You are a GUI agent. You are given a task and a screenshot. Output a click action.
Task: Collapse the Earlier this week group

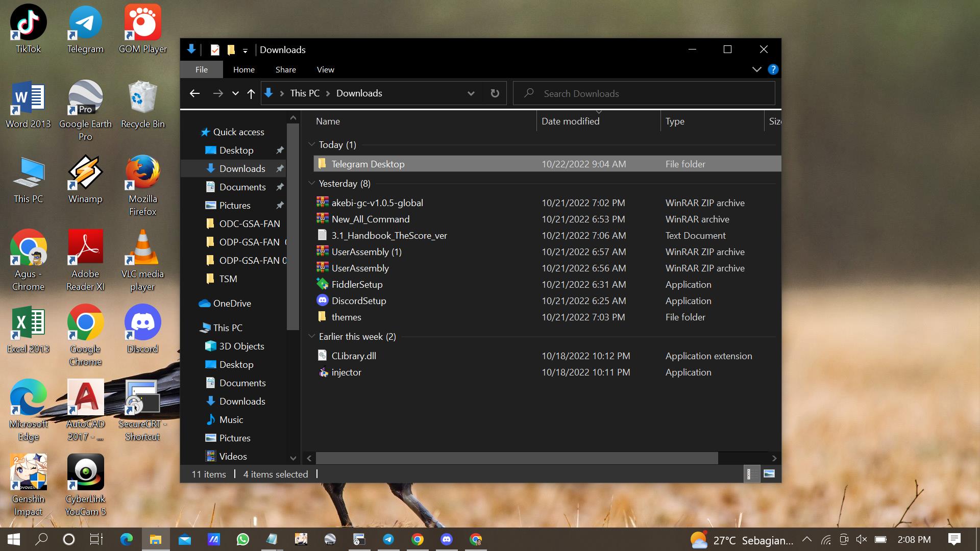point(312,337)
